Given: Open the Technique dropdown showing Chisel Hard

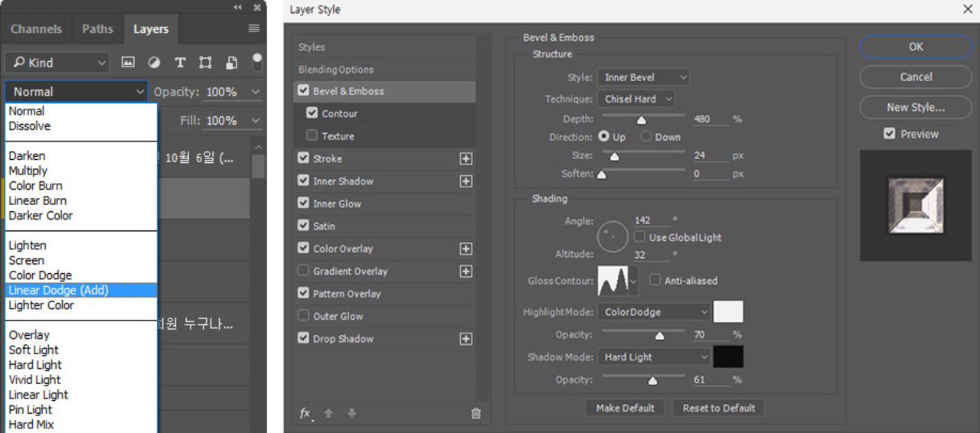Looking at the screenshot, I should click(635, 99).
